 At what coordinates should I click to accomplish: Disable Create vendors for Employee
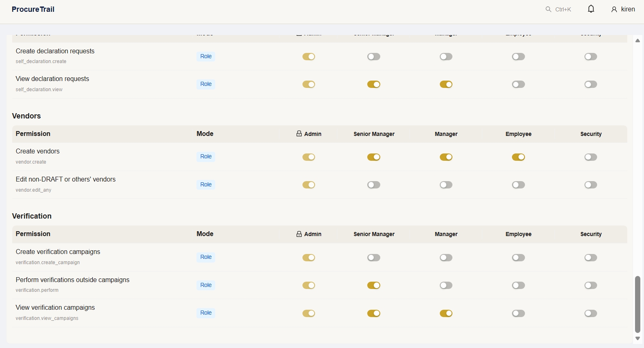click(x=518, y=157)
